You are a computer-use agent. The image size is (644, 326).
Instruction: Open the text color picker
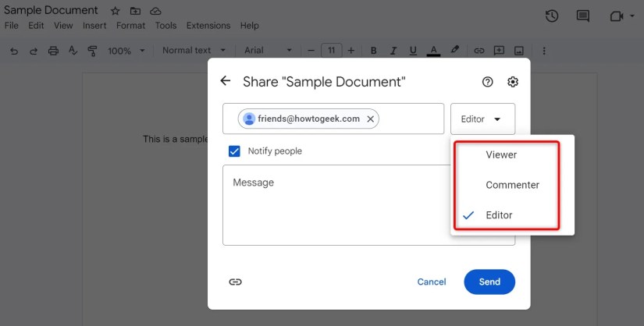click(x=433, y=51)
